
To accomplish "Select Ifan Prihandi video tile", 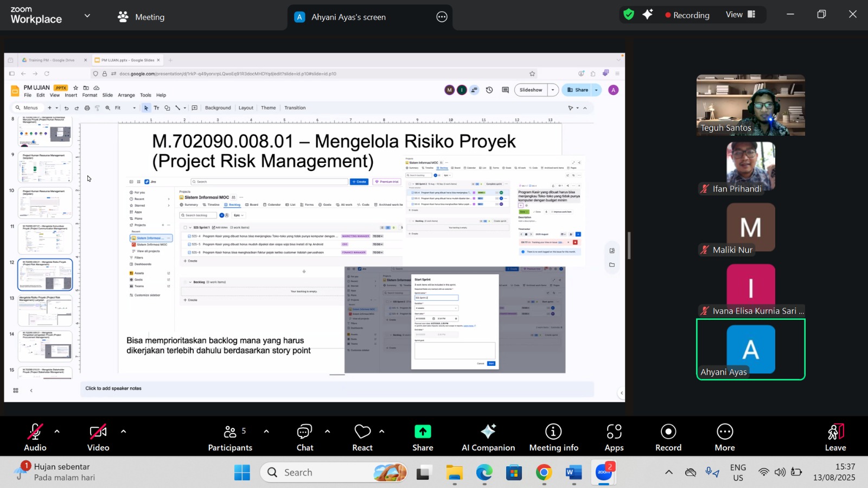I will 751,166.
